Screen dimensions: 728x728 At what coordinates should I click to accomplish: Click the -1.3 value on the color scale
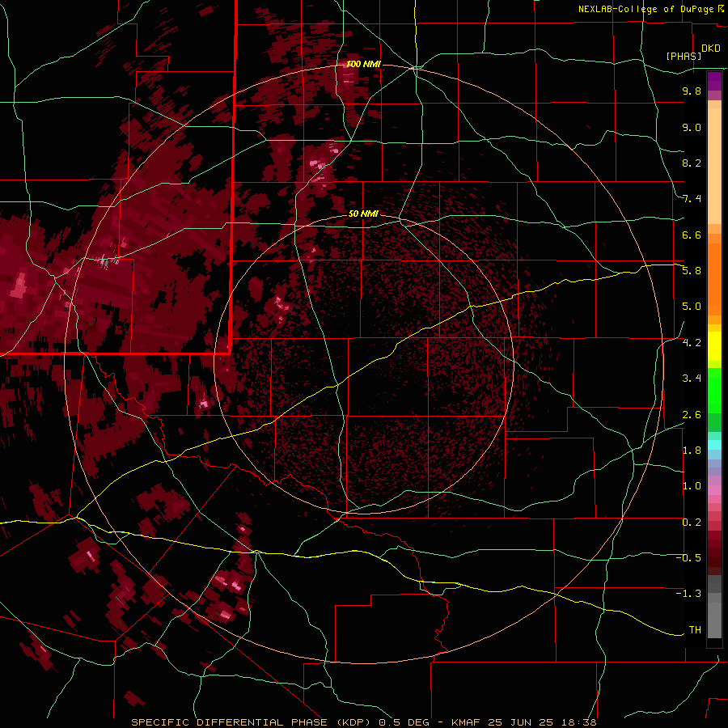pyautogui.click(x=688, y=594)
